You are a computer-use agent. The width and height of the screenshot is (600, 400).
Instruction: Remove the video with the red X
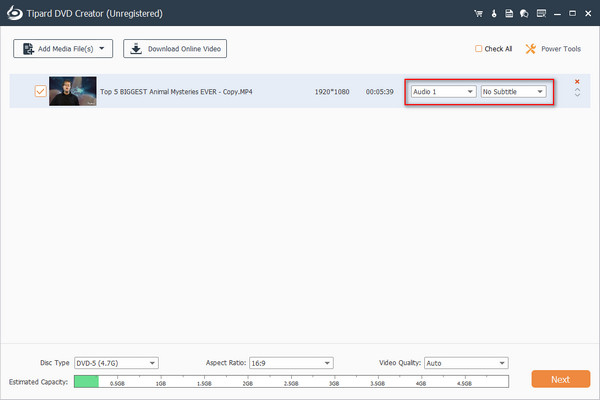coord(577,82)
